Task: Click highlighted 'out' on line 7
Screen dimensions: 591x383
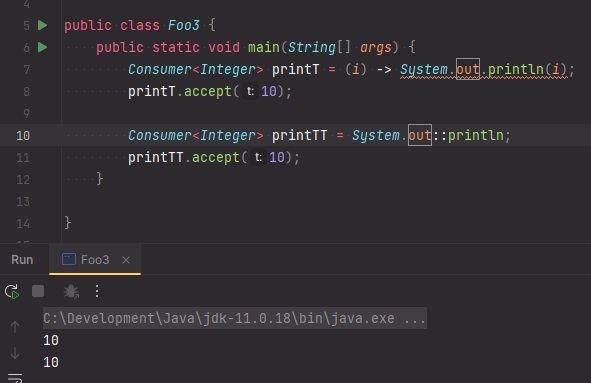Action: (x=468, y=69)
